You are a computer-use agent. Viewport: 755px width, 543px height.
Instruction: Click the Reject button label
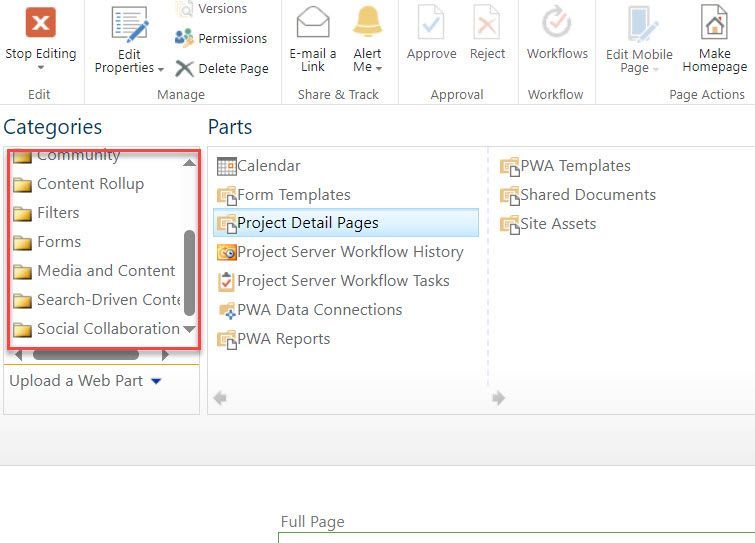pos(487,53)
